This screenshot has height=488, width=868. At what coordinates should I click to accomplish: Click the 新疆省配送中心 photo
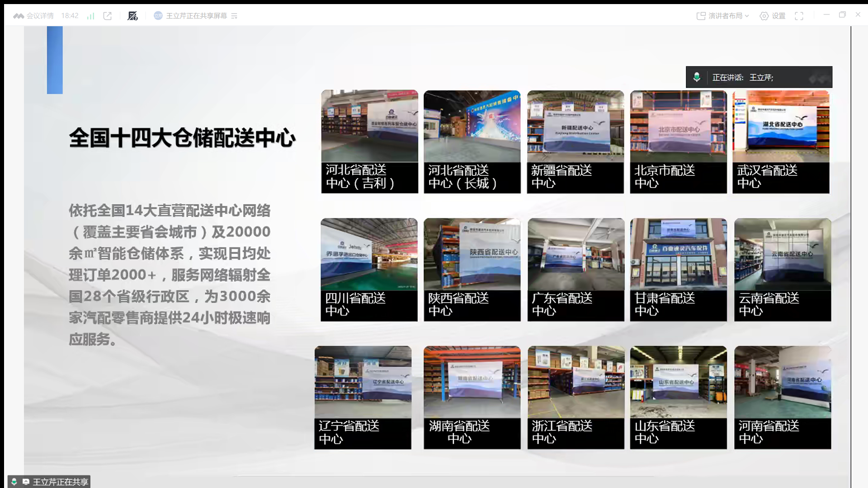[x=575, y=127]
